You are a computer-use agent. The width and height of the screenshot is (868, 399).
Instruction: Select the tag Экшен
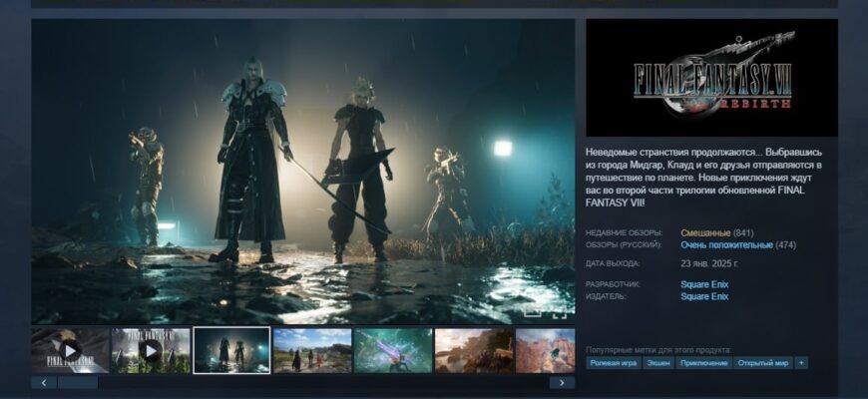pos(658,363)
